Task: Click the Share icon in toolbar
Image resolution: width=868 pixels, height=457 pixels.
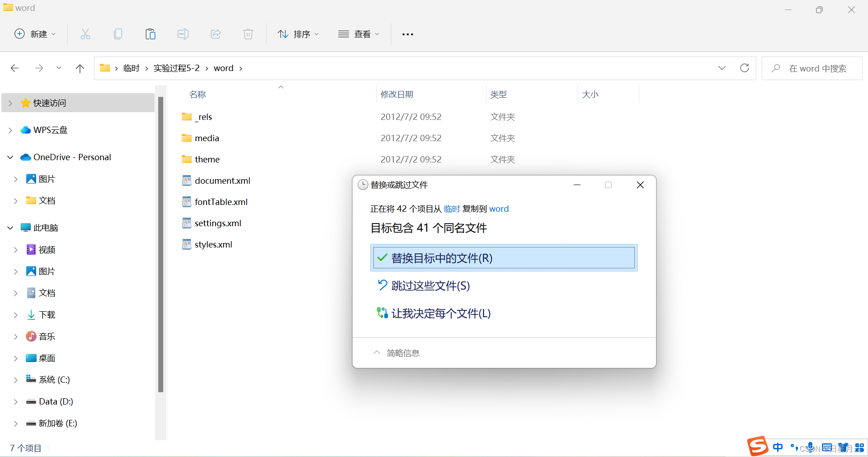Action: click(216, 34)
